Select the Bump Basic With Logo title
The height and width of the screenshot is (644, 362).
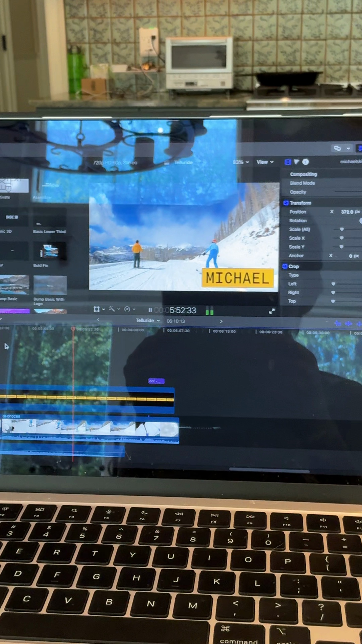(50, 285)
